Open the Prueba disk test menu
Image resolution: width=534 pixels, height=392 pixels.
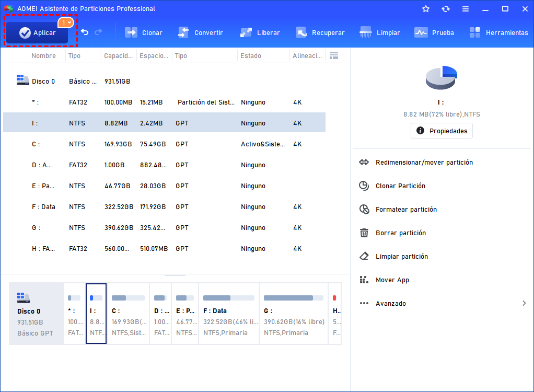434,32
